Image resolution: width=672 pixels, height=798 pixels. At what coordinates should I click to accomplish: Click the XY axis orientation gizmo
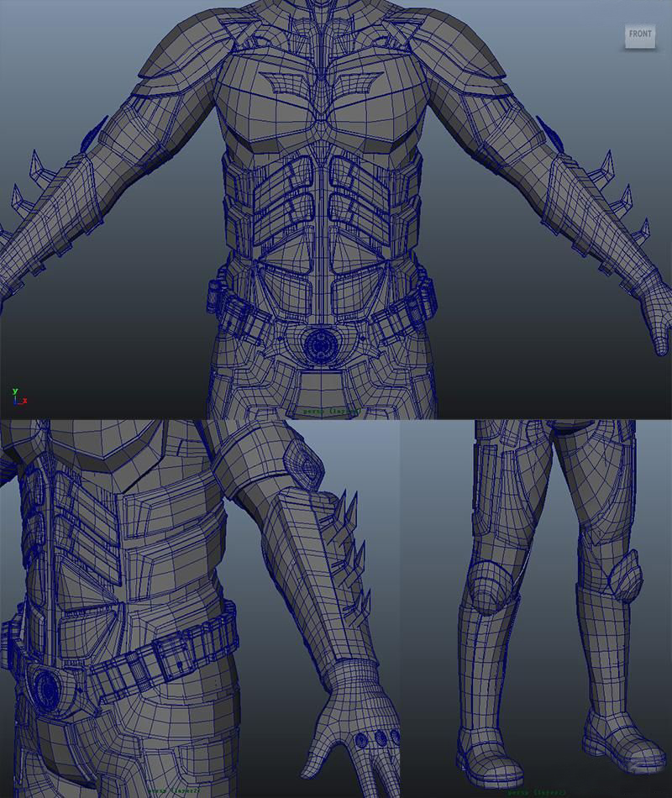[19, 396]
